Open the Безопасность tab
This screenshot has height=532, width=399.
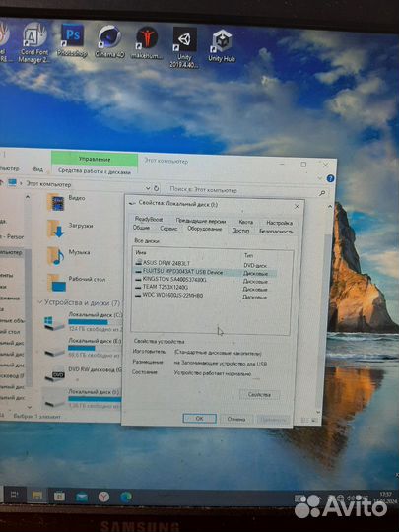tap(276, 232)
